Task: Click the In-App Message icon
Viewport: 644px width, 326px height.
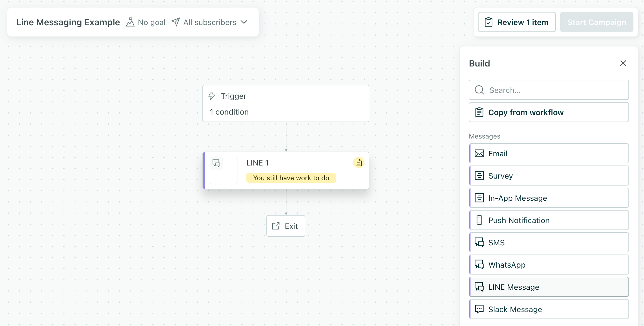Action: coord(480,198)
